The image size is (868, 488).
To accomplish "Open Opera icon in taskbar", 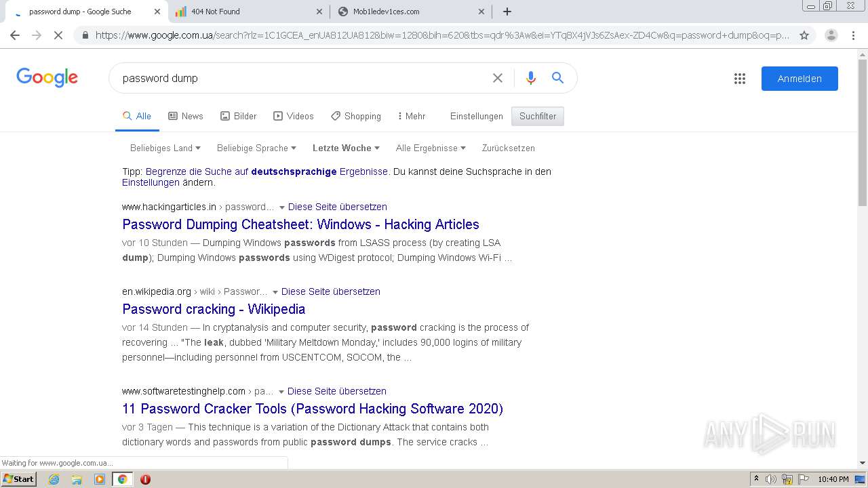I will tap(145, 479).
